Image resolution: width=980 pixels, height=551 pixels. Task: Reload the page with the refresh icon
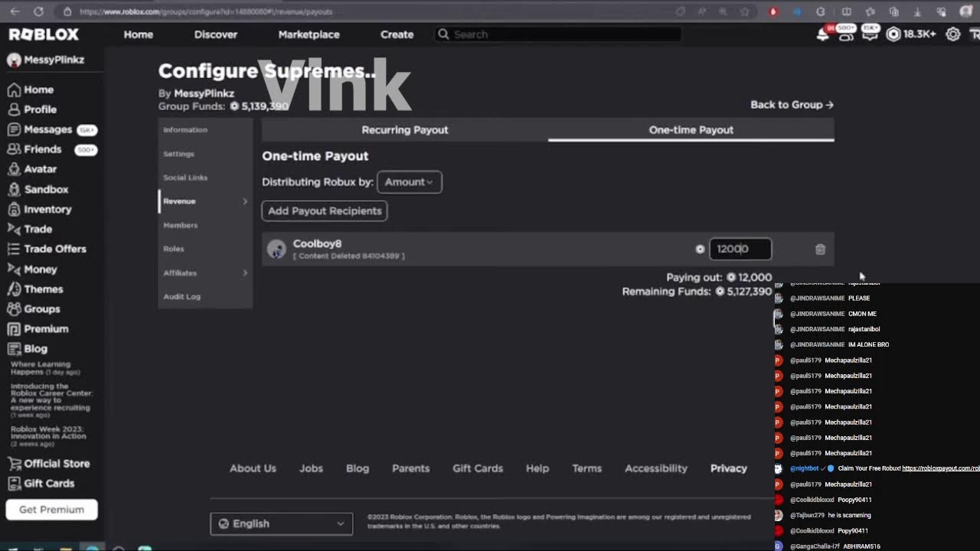(38, 11)
